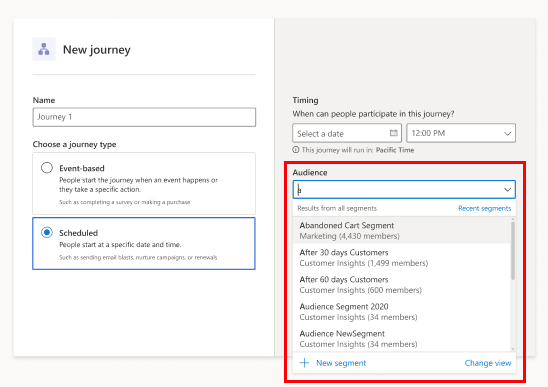Click the plus icon beside New segment
This screenshot has height=387, width=548.
(304, 363)
